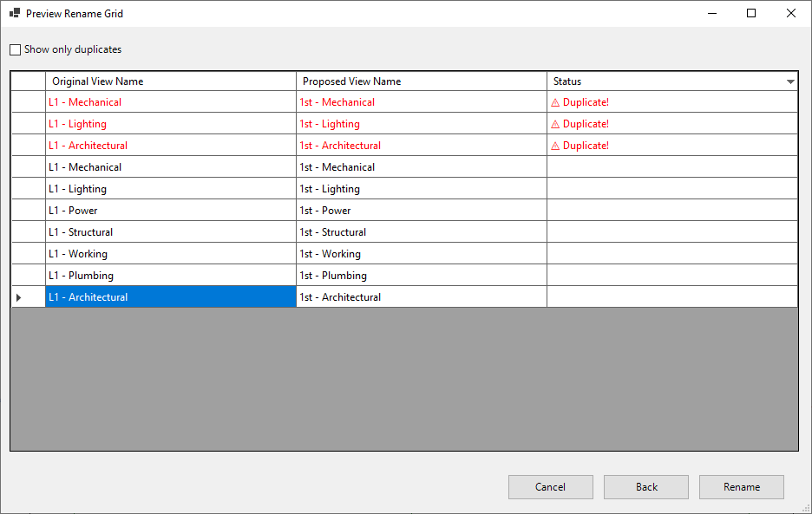Go Back to previous step
This screenshot has height=514, width=812.
(x=646, y=487)
